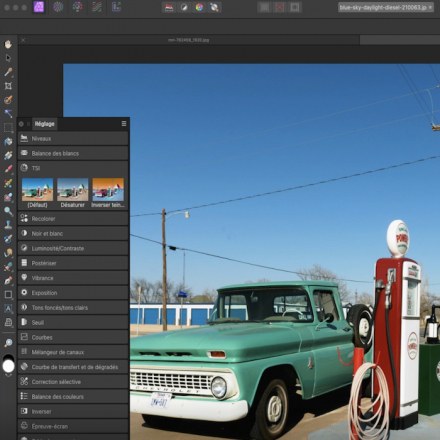Close the mri-782459_1920.jpg tab
This screenshot has height=440, width=440.
(x=23, y=40)
